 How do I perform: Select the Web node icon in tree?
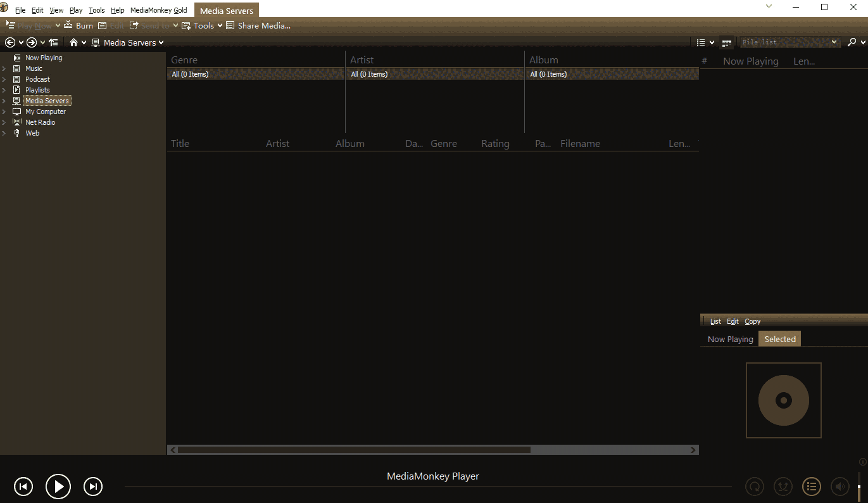[x=17, y=133]
